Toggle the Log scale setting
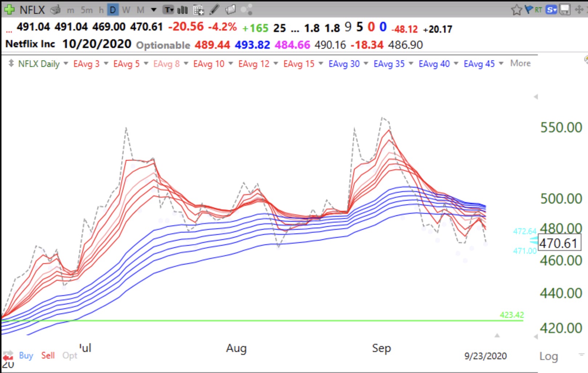This screenshot has width=588, height=373. tap(548, 356)
